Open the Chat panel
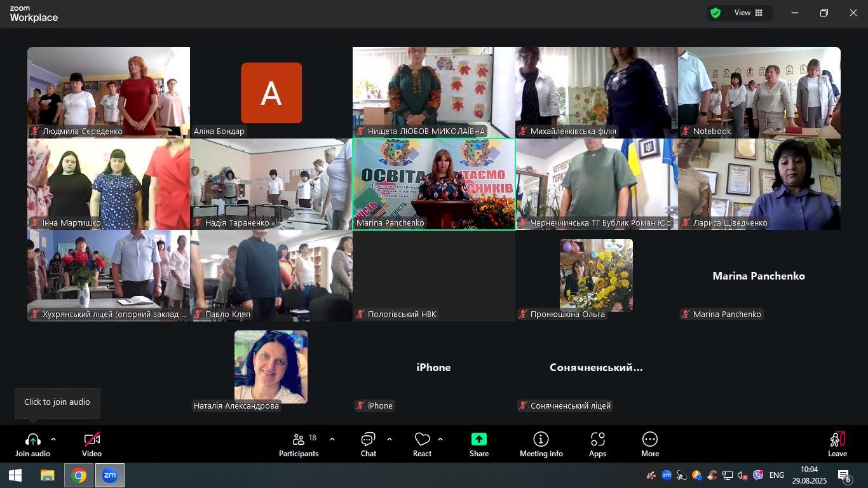The image size is (868, 488). pyautogui.click(x=369, y=444)
